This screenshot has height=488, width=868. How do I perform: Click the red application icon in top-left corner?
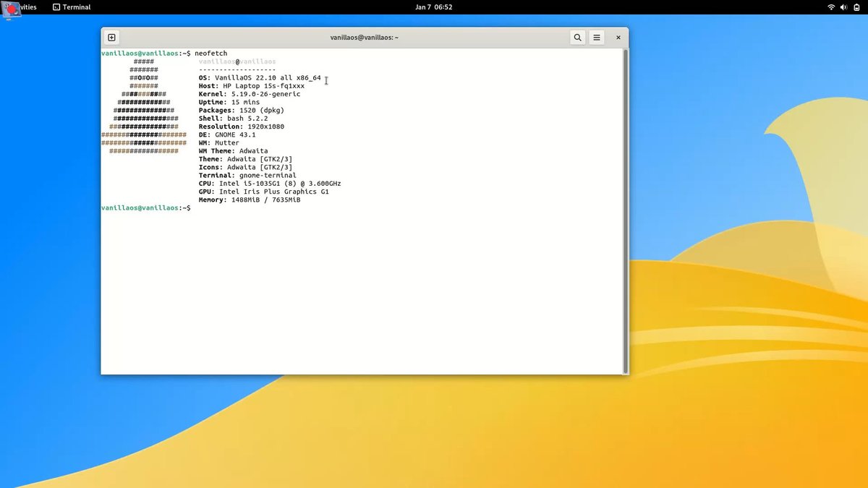(11, 9)
